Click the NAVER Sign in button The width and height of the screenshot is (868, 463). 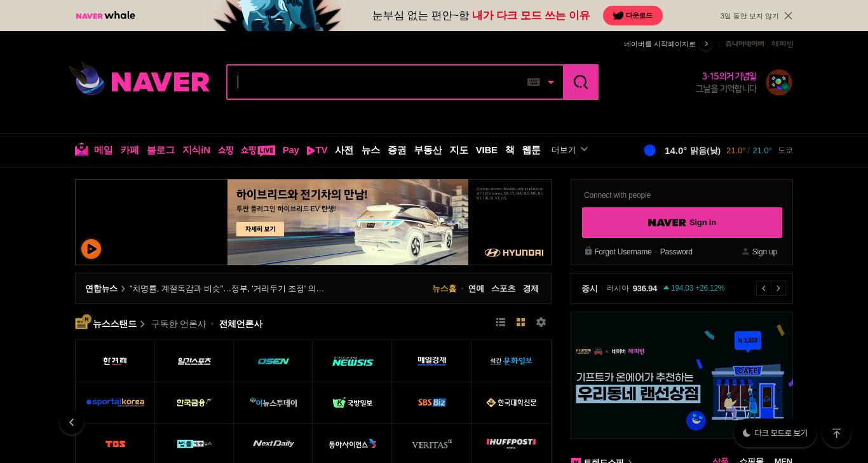tap(682, 223)
